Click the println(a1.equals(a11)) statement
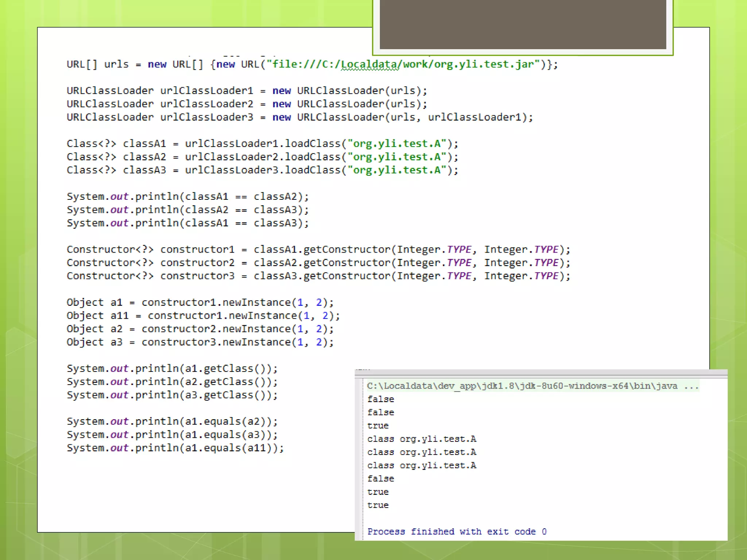Viewport: 747px width, 560px height. point(175,448)
